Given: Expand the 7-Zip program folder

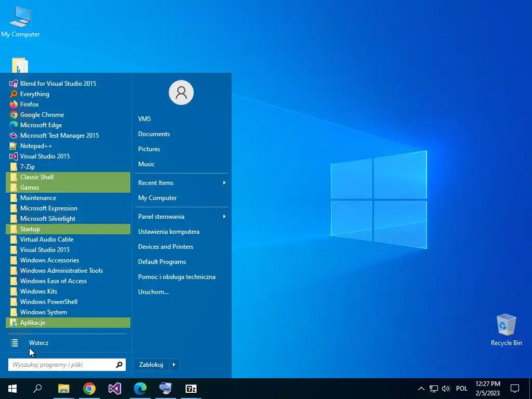Looking at the screenshot, I should 68,167.
